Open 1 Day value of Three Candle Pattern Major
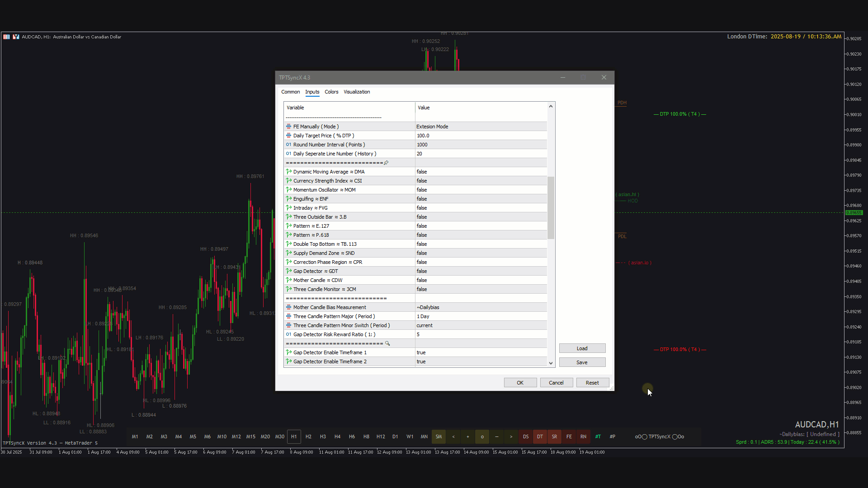 click(481, 316)
